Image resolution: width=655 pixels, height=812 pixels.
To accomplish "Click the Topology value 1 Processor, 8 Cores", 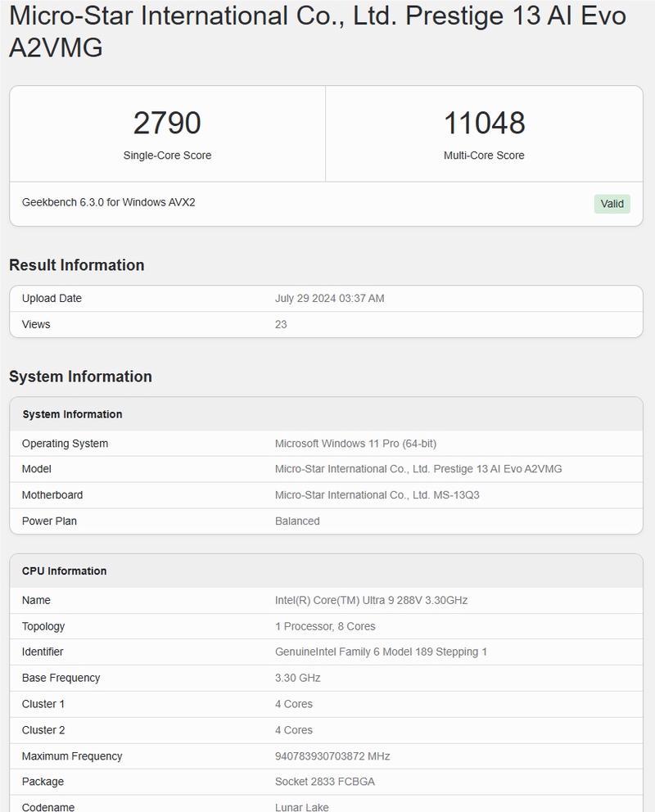I will 325,626.
